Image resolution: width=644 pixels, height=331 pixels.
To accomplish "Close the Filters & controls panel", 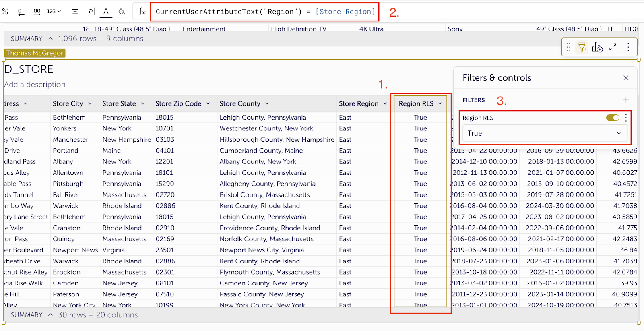I will click(x=626, y=78).
